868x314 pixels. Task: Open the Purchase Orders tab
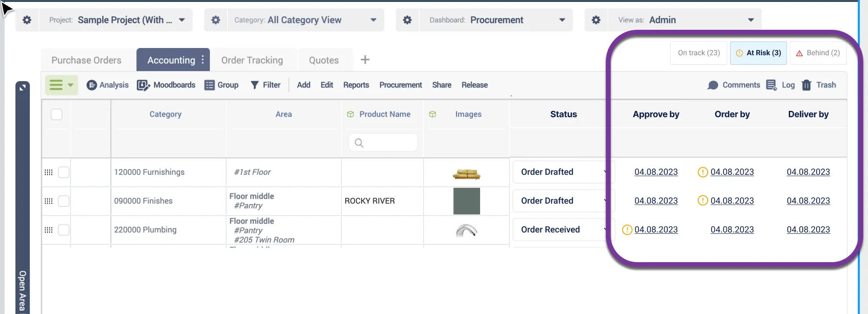(86, 60)
